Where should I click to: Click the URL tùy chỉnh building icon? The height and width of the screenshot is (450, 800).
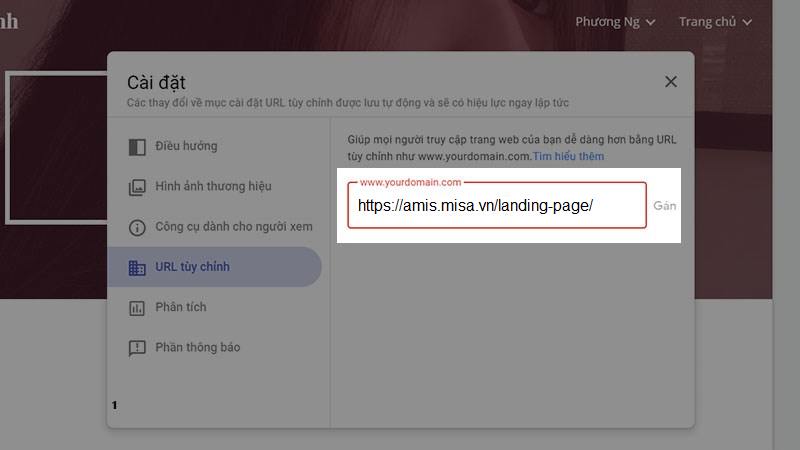click(x=137, y=267)
